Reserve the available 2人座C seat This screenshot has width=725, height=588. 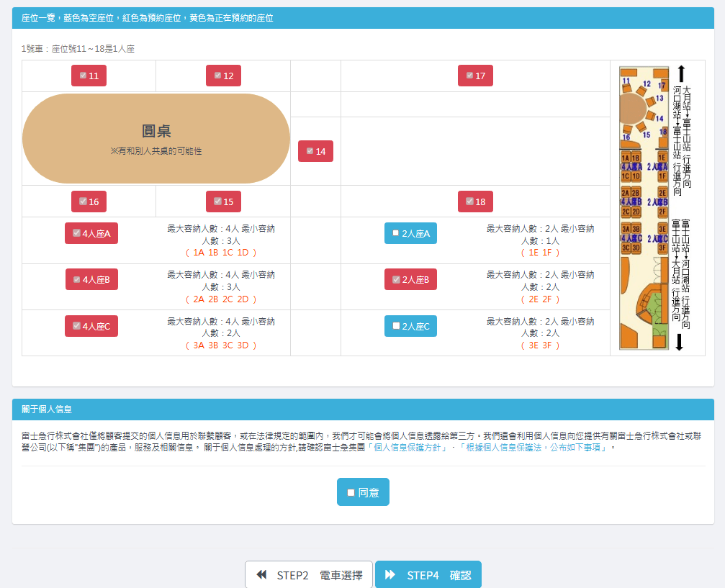[x=410, y=326]
